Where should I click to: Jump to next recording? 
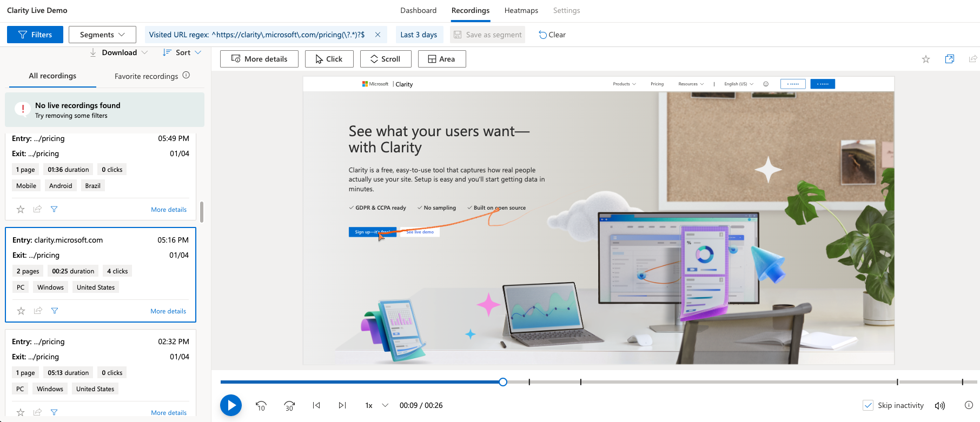click(342, 405)
